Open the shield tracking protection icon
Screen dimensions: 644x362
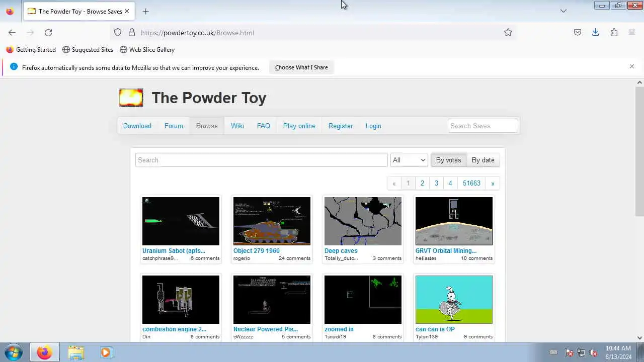pyautogui.click(x=118, y=33)
